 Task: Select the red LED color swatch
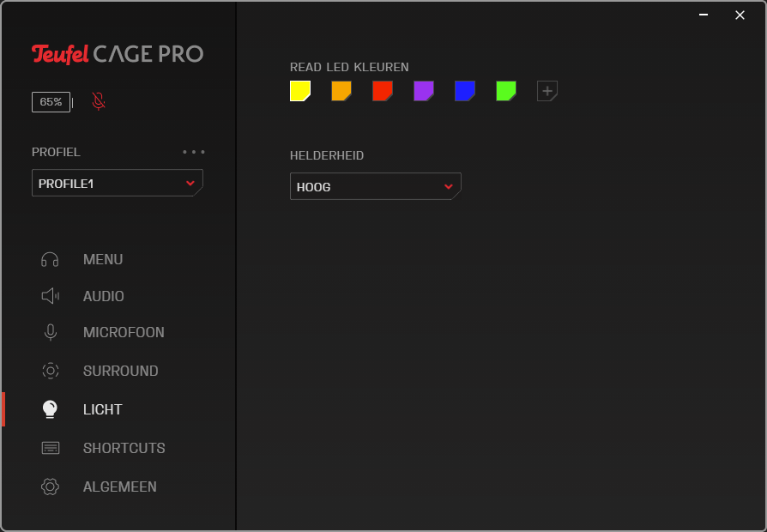(x=383, y=91)
